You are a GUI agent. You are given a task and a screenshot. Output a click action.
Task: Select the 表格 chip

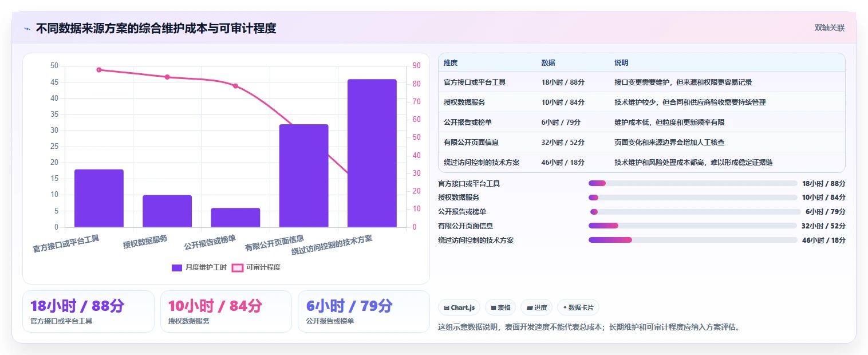pos(500,307)
